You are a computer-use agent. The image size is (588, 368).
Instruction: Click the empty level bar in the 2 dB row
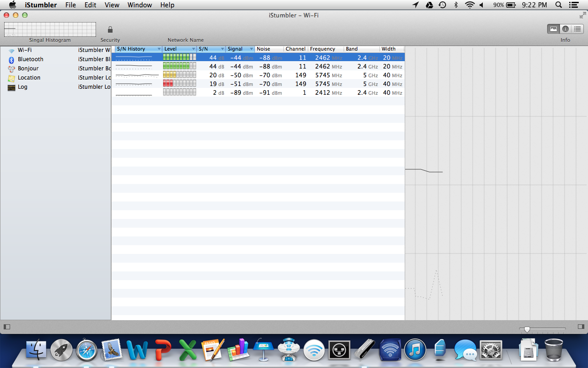coord(180,92)
